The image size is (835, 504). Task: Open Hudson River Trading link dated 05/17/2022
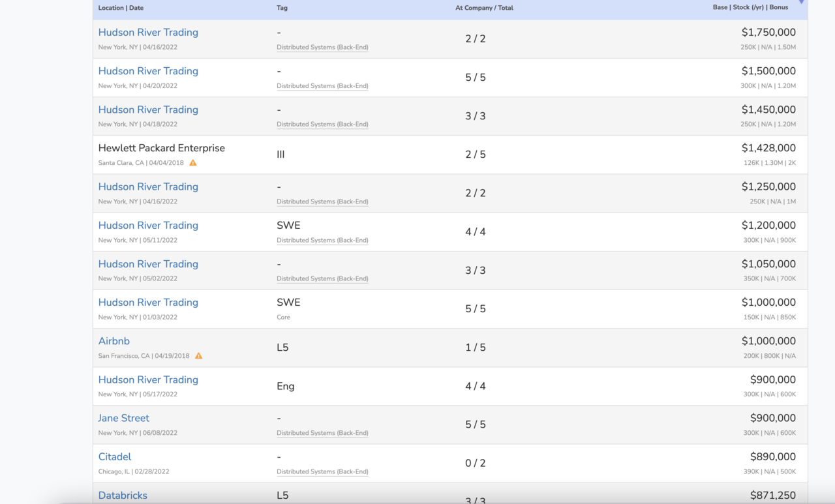(148, 379)
